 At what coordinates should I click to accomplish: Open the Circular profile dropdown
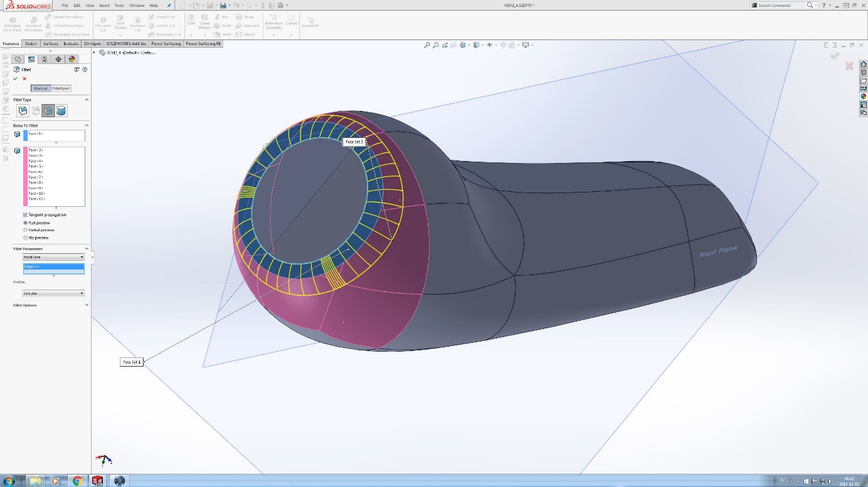coord(53,293)
